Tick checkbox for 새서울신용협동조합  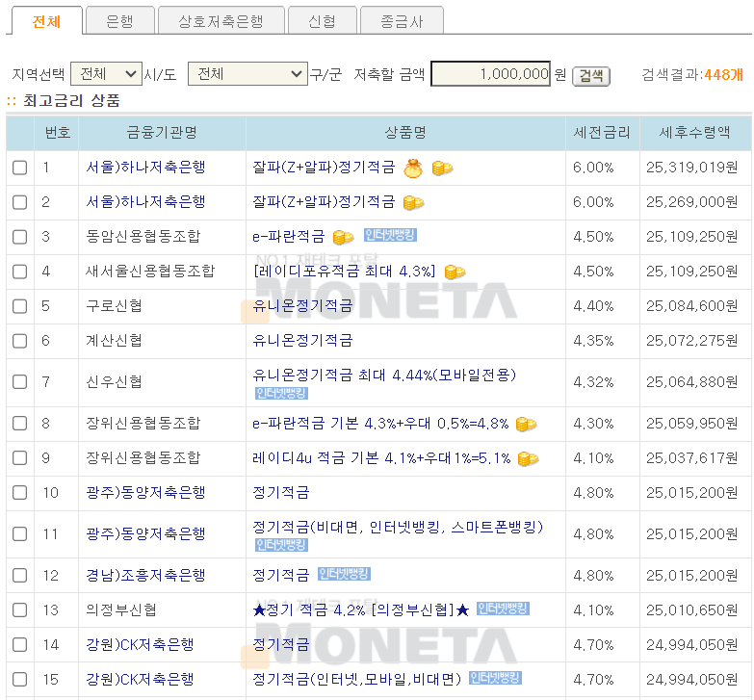point(19,272)
